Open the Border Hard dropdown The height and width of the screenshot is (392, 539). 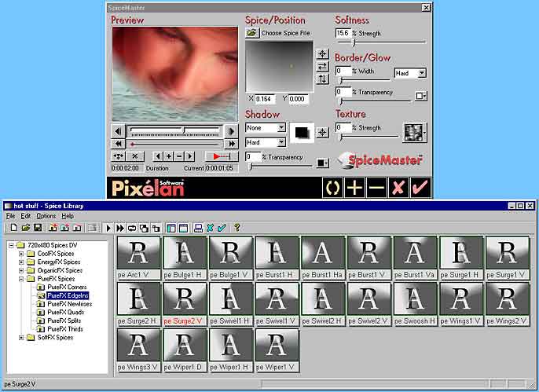coord(422,73)
